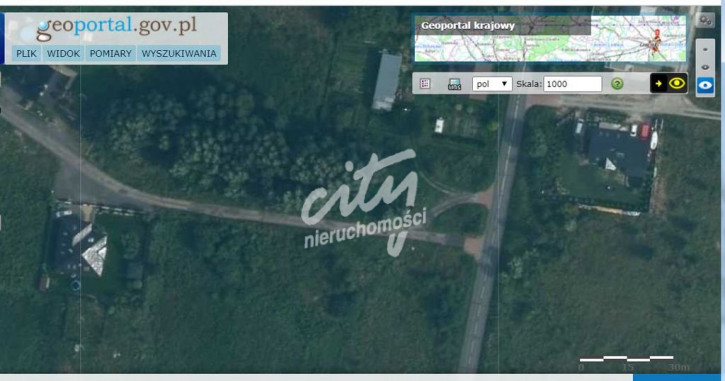Open the POMIARY menu
Image resolution: width=725 pixels, height=381 pixels.
point(111,54)
